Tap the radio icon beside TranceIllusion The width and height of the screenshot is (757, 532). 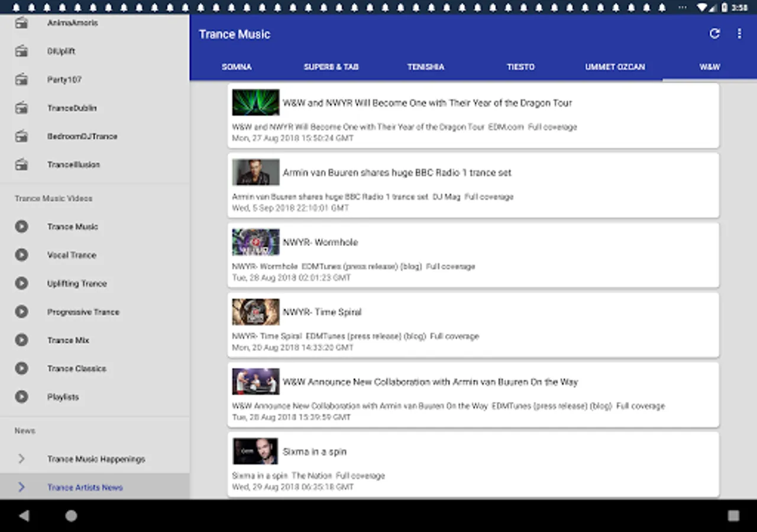click(21, 164)
